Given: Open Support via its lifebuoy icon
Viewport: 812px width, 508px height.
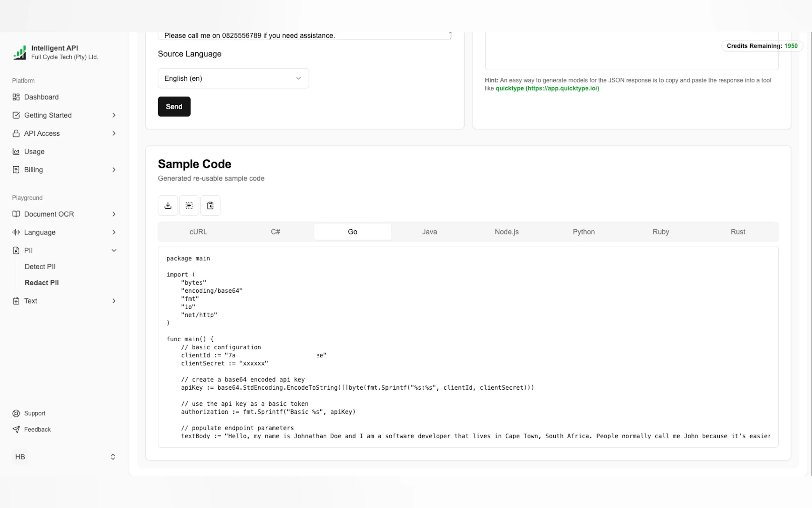Looking at the screenshot, I should pyautogui.click(x=16, y=413).
